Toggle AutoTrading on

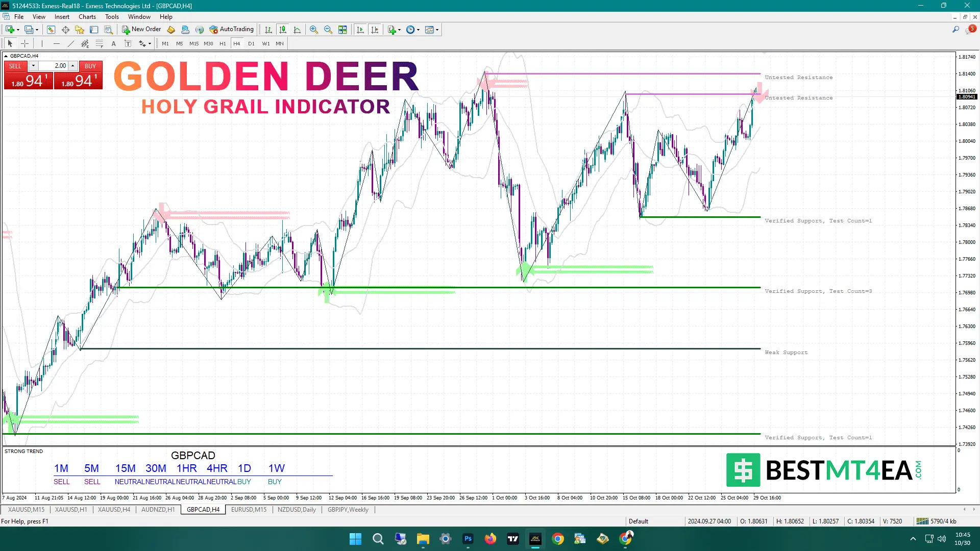pos(233,29)
